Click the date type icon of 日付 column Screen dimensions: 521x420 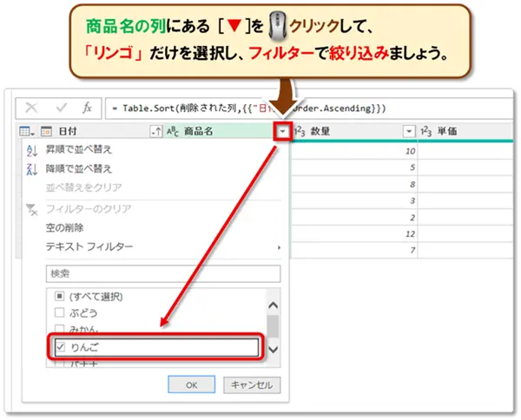coord(46,132)
